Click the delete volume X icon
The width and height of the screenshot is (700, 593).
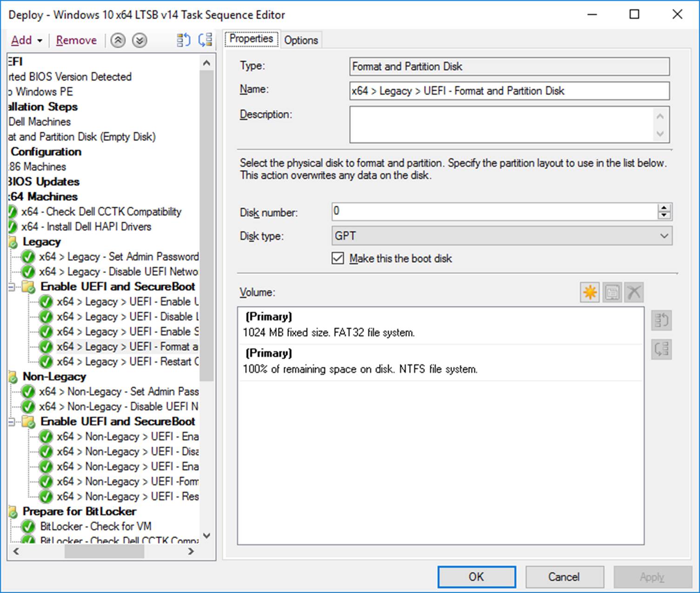point(633,293)
